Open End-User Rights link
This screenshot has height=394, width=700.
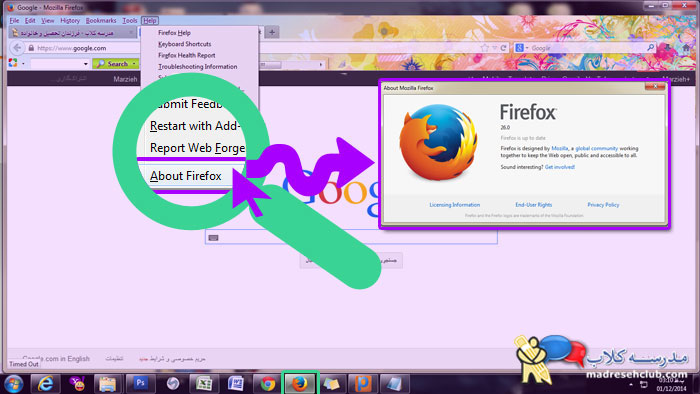533,205
